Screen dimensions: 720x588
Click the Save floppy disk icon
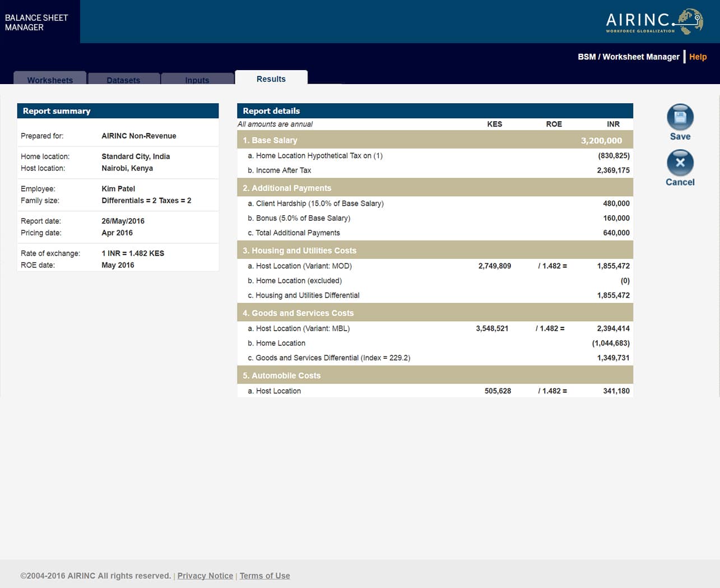[680, 117]
